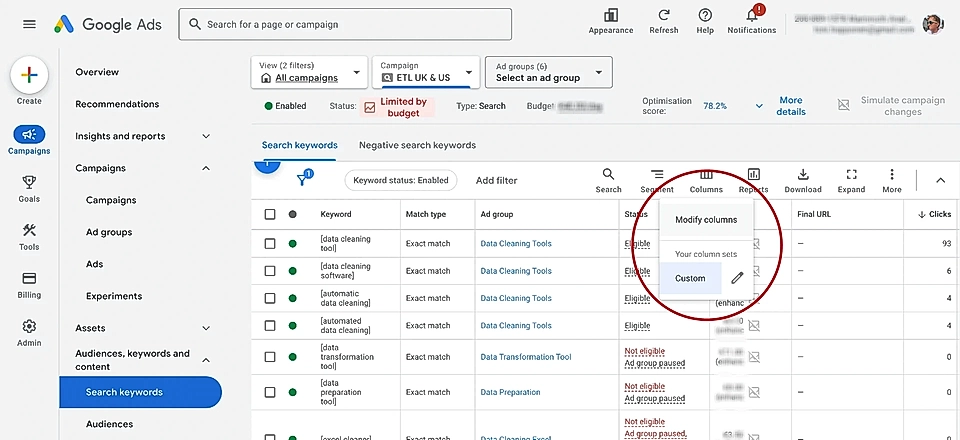Expand the table to full screen
Viewport: 960px width, 440px height.
[851, 181]
